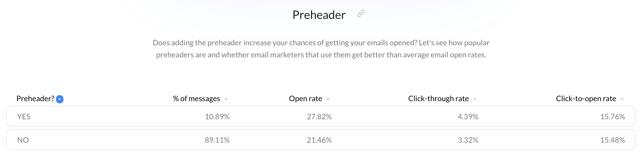
Task: Click the 21.46% open rate value
Action: pos(319,140)
